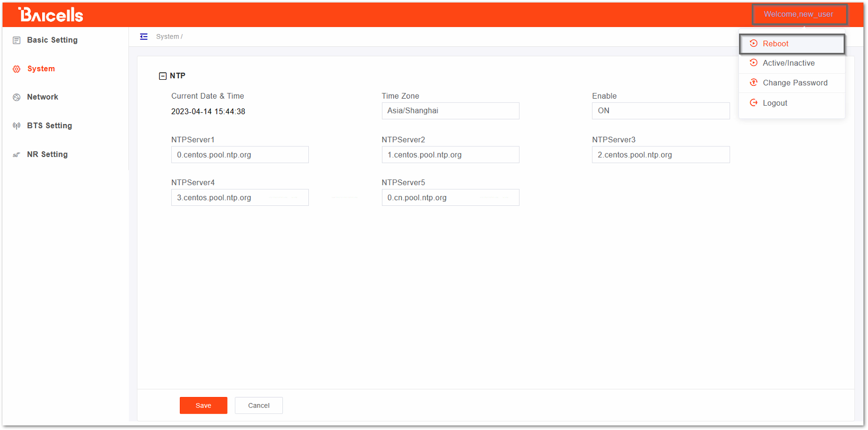Select Reboot from user menu
This screenshot has width=868, height=430.
pyautogui.click(x=792, y=44)
